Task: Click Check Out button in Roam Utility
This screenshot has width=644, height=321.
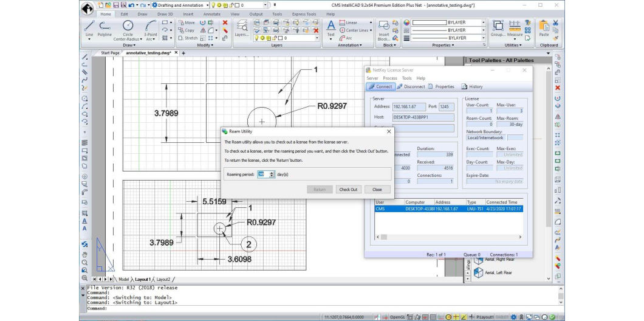Action: pos(348,190)
